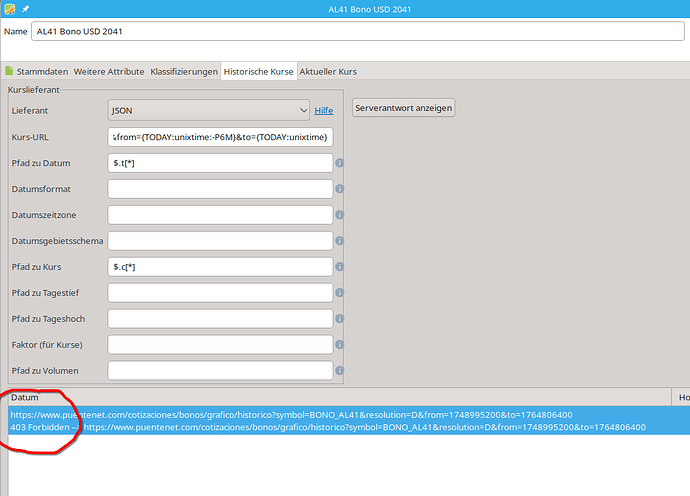Image resolution: width=690 pixels, height=496 pixels.
Task: Select the Aktueller Kurs tab
Action: (327, 72)
